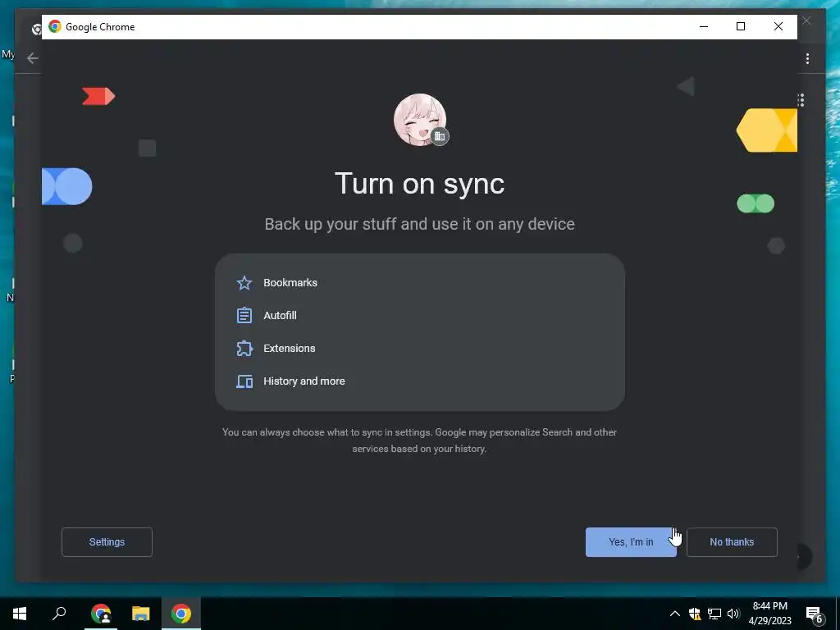Close the background Chrome window
The width and height of the screenshot is (840, 630).
coord(806,21)
